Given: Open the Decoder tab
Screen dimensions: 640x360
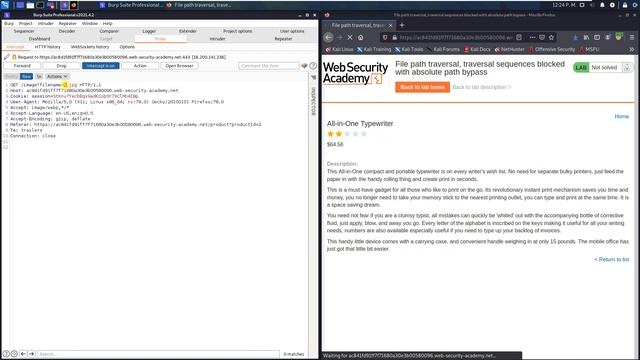Looking at the screenshot, I should [x=67, y=31].
